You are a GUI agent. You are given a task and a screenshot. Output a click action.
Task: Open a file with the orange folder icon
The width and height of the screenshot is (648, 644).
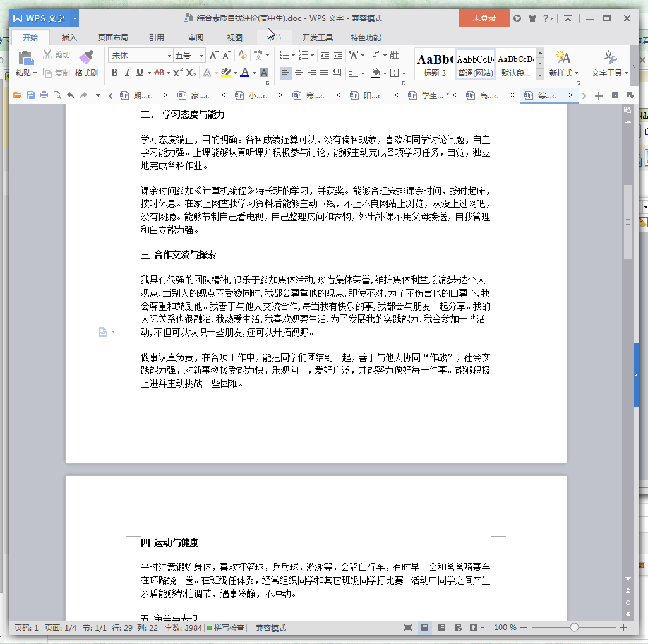click(x=17, y=95)
